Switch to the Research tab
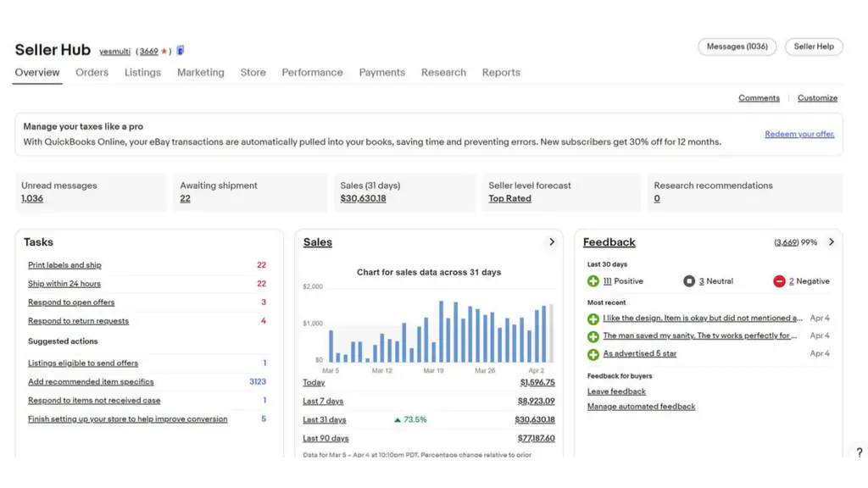The width and height of the screenshot is (868, 488). (443, 73)
